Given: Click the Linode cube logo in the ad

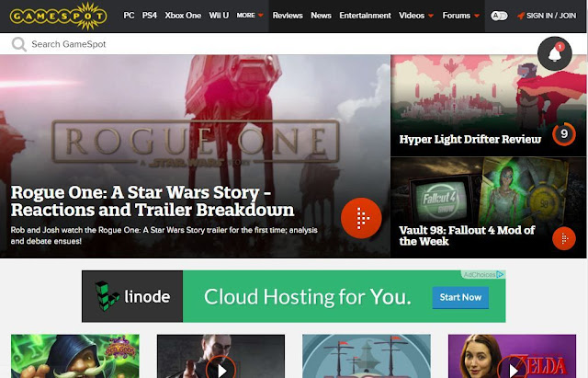Looking at the screenshot, I should point(107,296).
